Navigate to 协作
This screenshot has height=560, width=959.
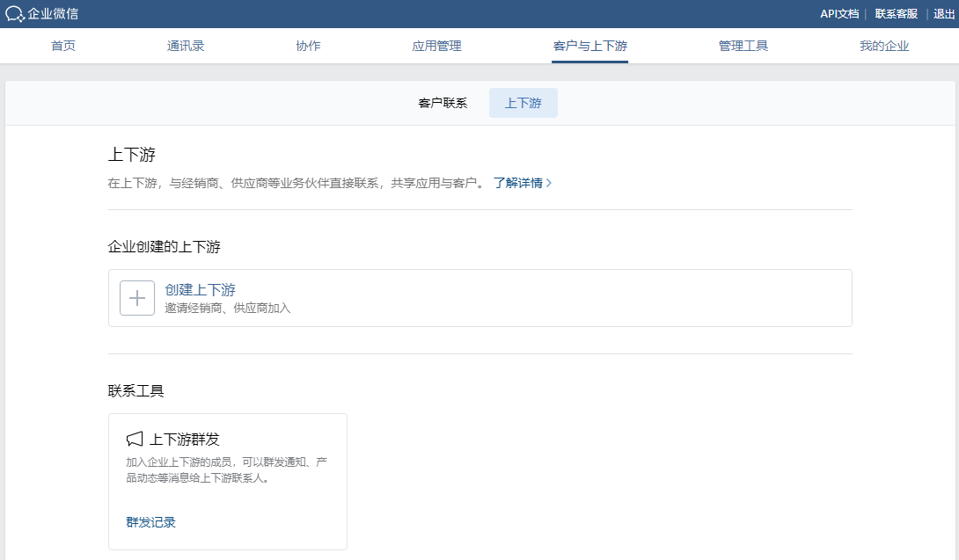pyautogui.click(x=308, y=46)
